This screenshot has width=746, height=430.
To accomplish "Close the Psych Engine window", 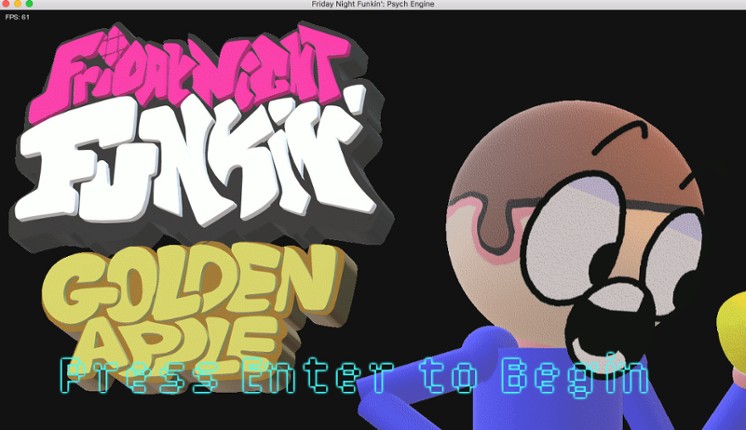I will [x=6, y=4].
